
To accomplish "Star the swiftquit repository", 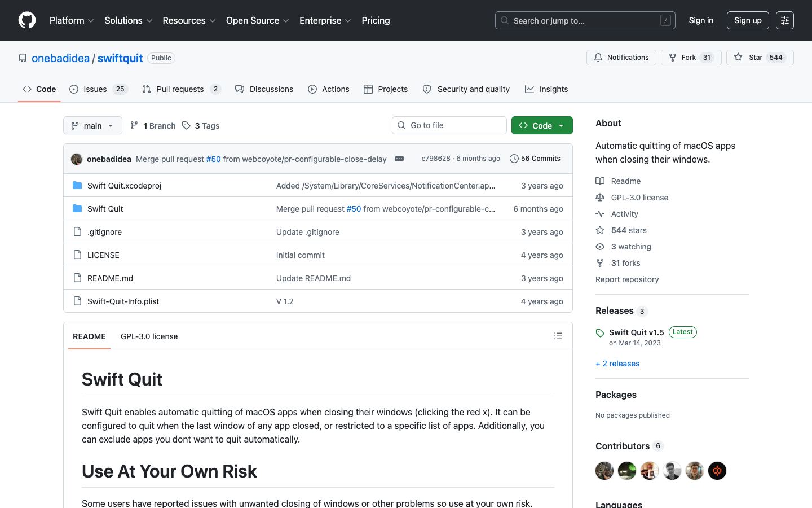I will click(x=760, y=58).
